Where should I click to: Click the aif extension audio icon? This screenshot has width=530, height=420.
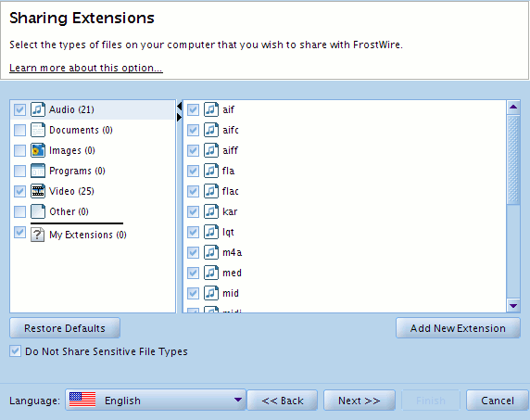(x=211, y=109)
